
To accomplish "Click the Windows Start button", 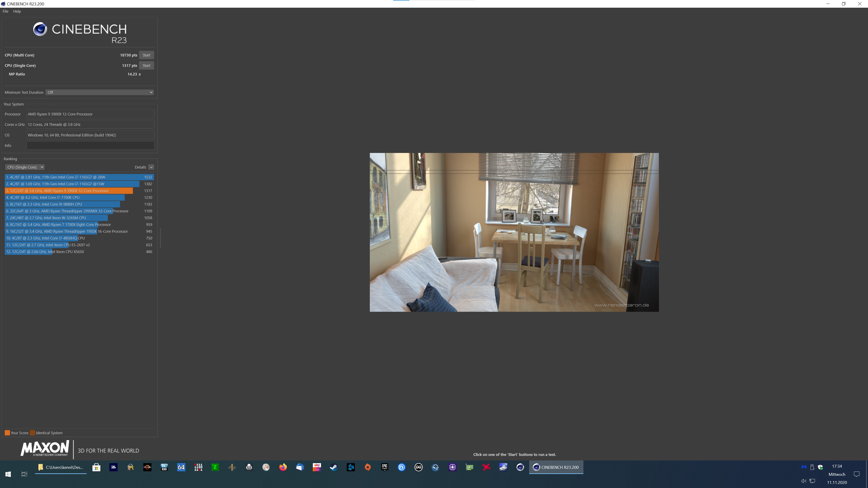I will pyautogui.click(x=8, y=474).
